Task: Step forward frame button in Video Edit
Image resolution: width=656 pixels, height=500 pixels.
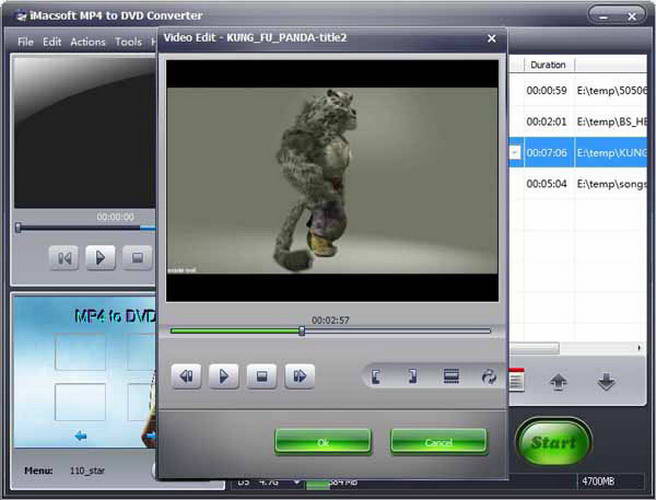Action: 300,376
